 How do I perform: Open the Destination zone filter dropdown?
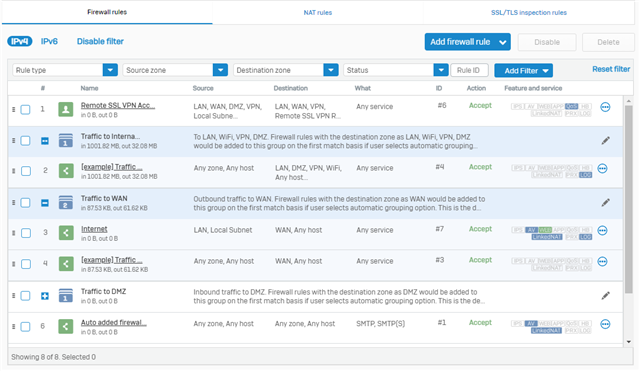[x=286, y=70]
